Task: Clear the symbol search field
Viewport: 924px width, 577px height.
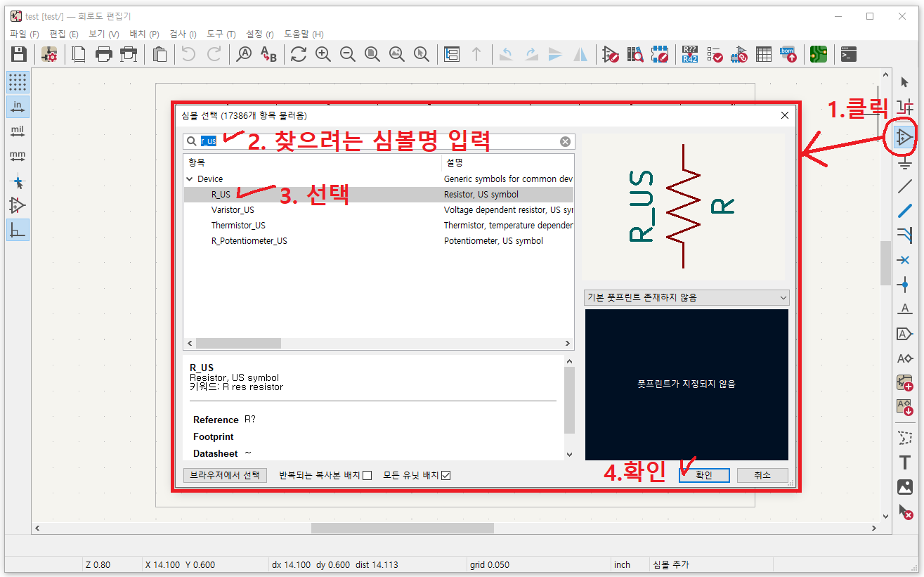Action: (x=565, y=141)
